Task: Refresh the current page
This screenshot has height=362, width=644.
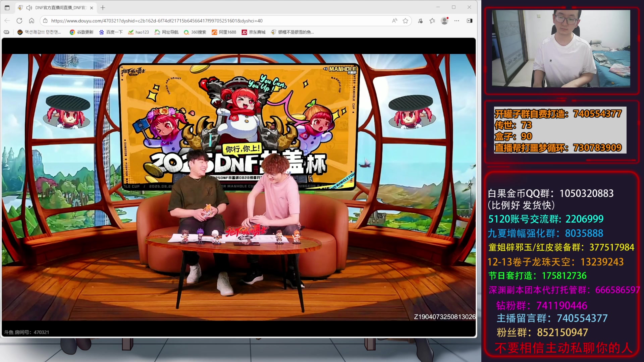Action: click(x=19, y=21)
